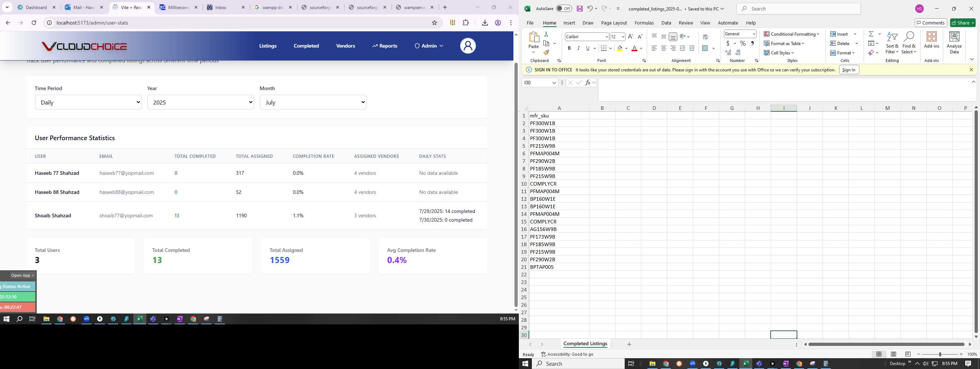The height and width of the screenshot is (369, 980).
Task: Open the Data ribbon tab
Action: [x=666, y=23]
